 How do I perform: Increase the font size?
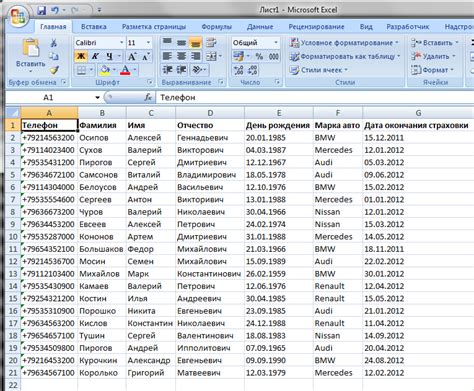click(x=132, y=56)
